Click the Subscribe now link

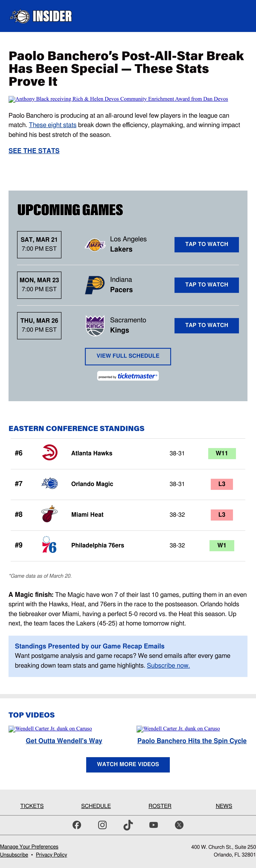pos(168,665)
